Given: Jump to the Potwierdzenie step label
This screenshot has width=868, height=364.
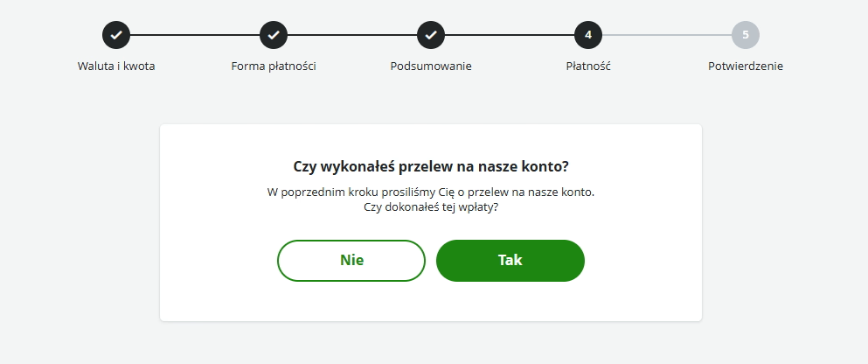Looking at the screenshot, I should point(746,66).
